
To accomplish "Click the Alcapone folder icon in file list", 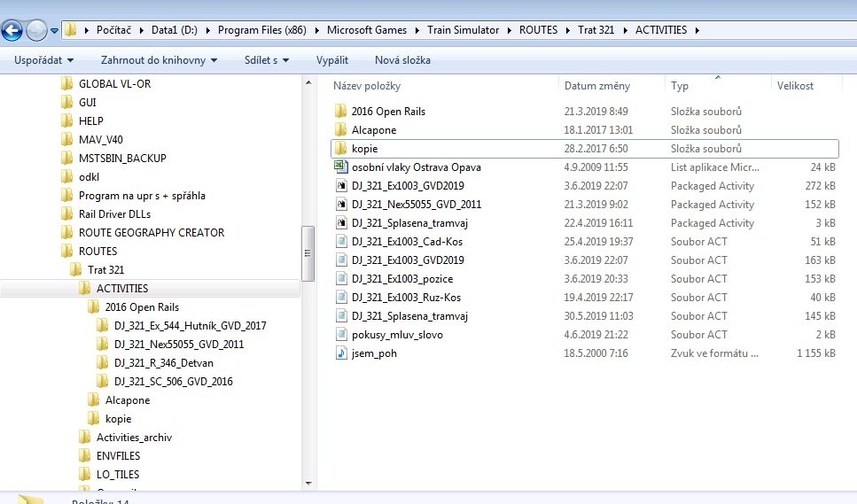I will click(x=340, y=130).
